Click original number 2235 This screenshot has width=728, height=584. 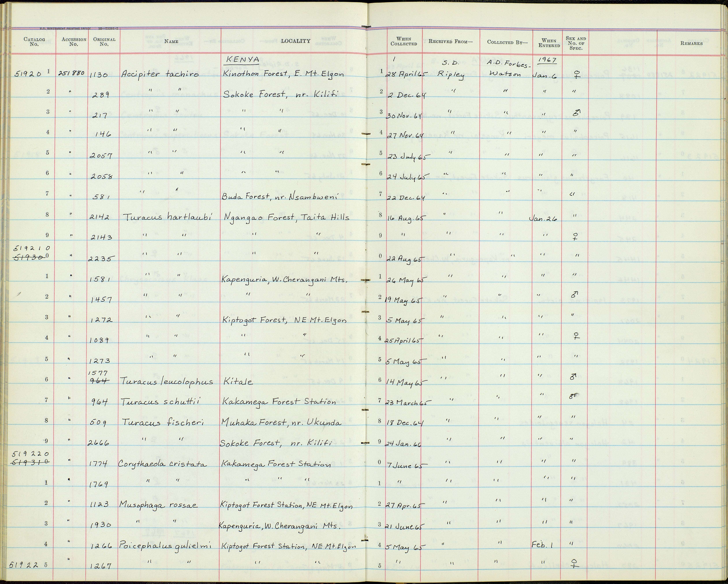(101, 259)
